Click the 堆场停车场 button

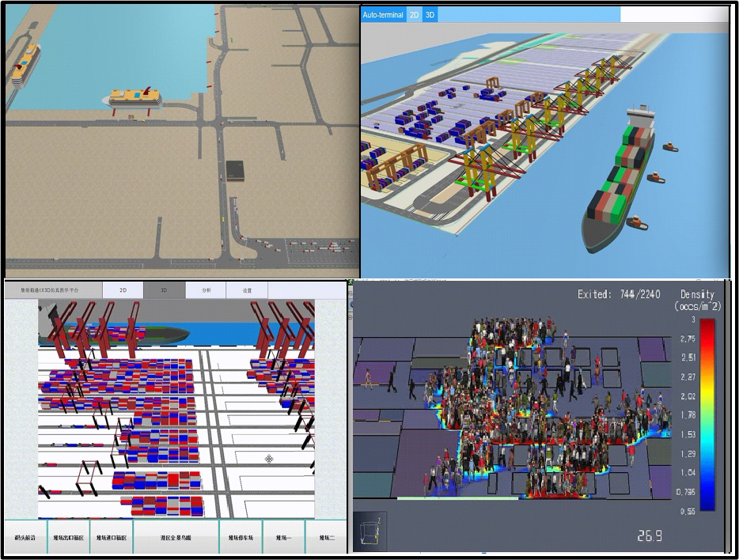[x=241, y=538]
